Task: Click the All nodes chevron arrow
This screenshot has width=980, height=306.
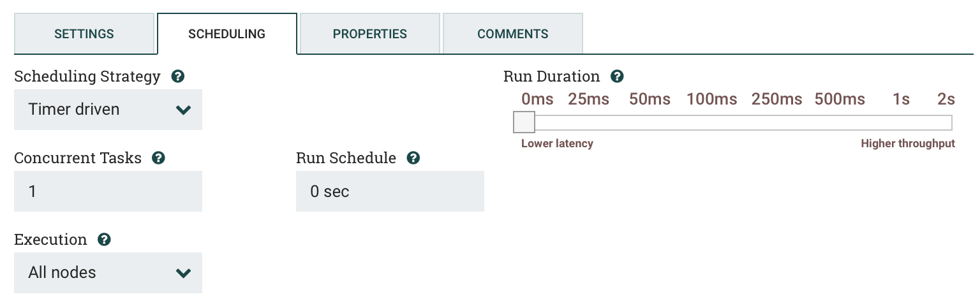Action: 183,273
